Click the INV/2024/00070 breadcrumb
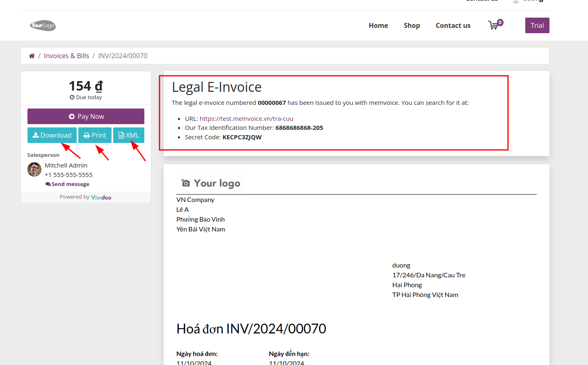The image size is (588, 365). point(123,55)
